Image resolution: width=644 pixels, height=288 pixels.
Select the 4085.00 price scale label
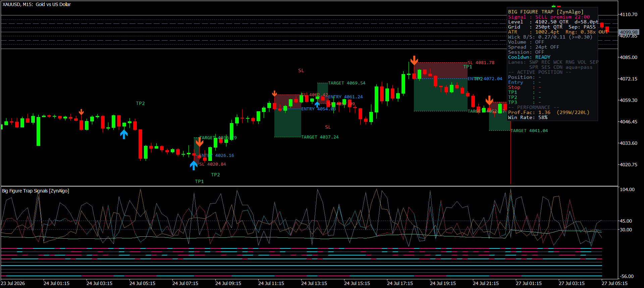pos(628,57)
